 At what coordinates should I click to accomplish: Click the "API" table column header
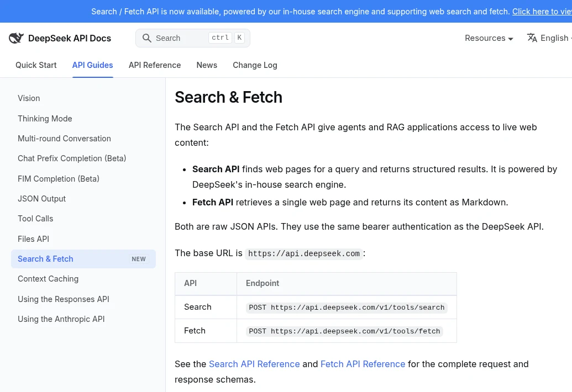click(206, 283)
